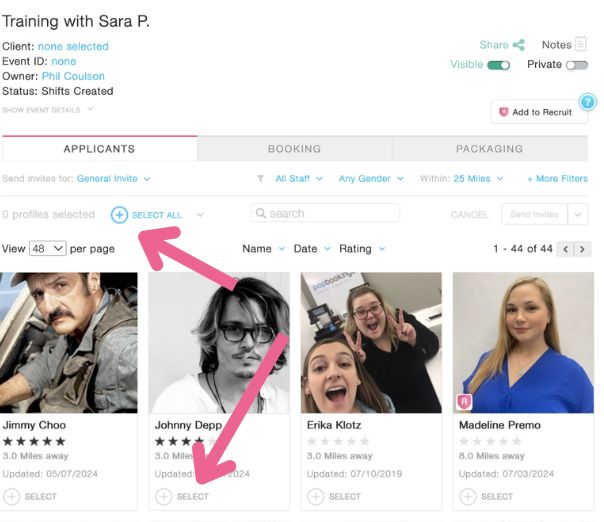Screen dimensions: 604x522
Task: Switch to the Booking tab
Action: click(294, 149)
